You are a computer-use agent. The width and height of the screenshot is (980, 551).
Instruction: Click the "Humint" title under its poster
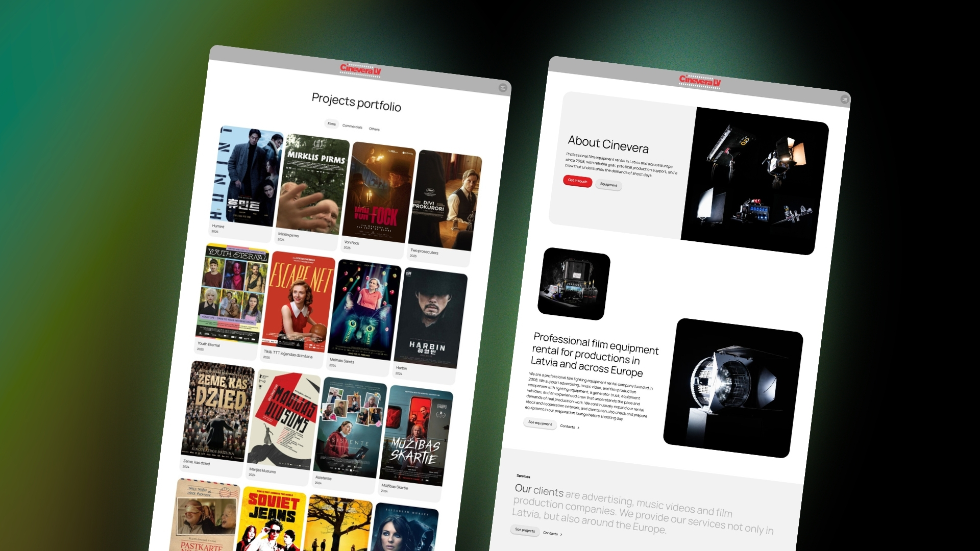pos(218,226)
